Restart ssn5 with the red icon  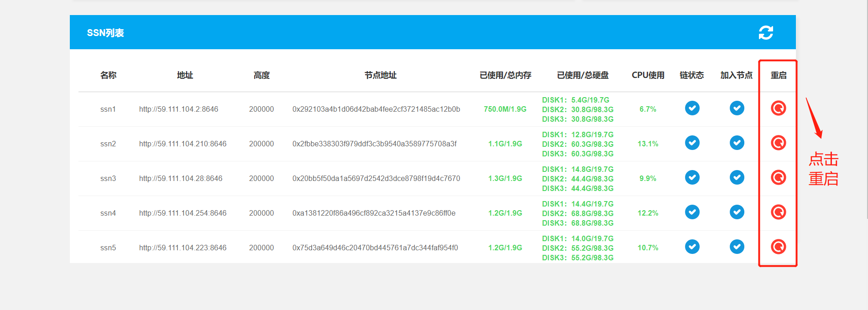[778, 247]
